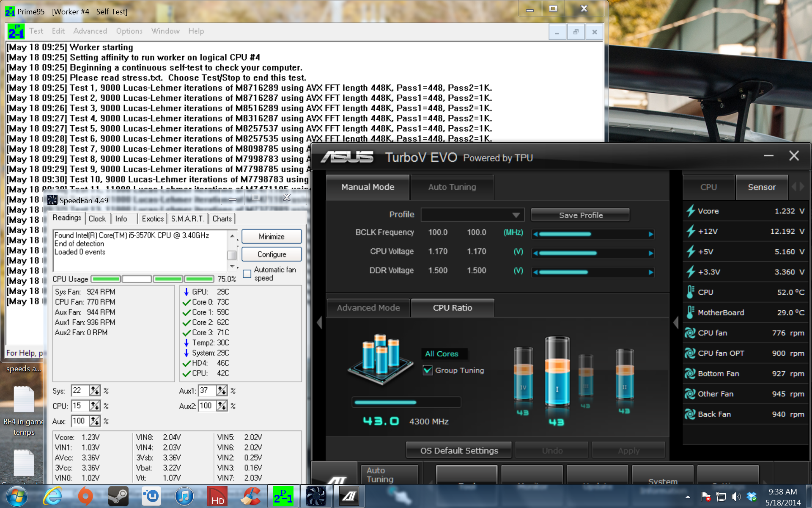Image resolution: width=812 pixels, height=508 pixels.
Task: Click Save Profile button
Action: [x=581, y=215]
